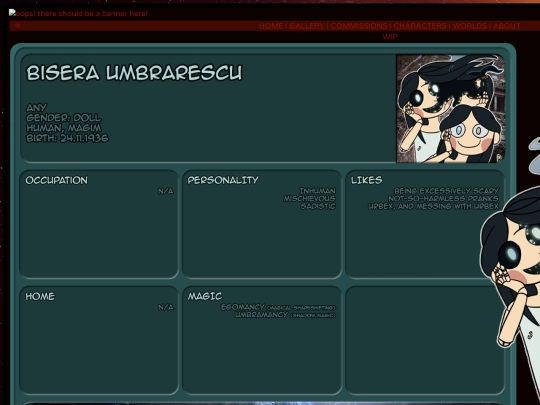Viewport: 540px width, 405px height.
Task: Open the COMMISSIONS link
Action: click(x=359, y=26)
